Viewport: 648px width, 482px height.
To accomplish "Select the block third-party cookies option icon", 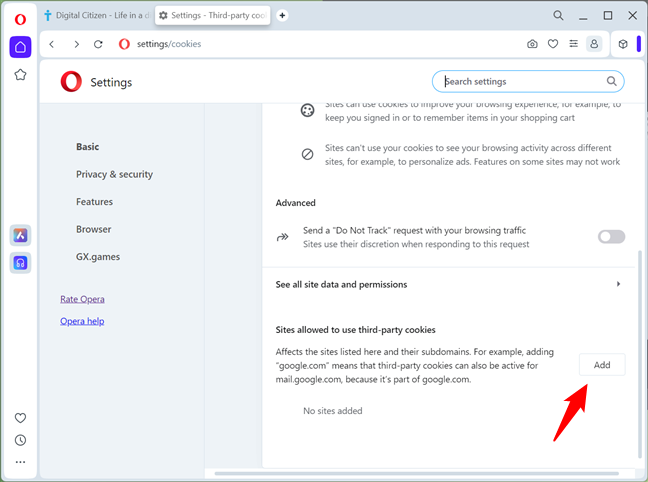I will [307, 154].
